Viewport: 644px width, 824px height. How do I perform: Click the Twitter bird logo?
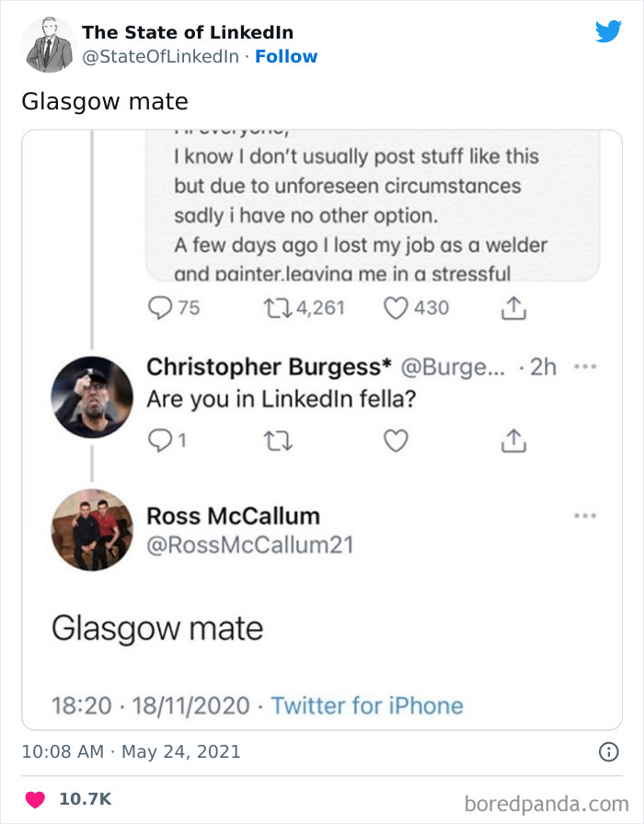609,29
